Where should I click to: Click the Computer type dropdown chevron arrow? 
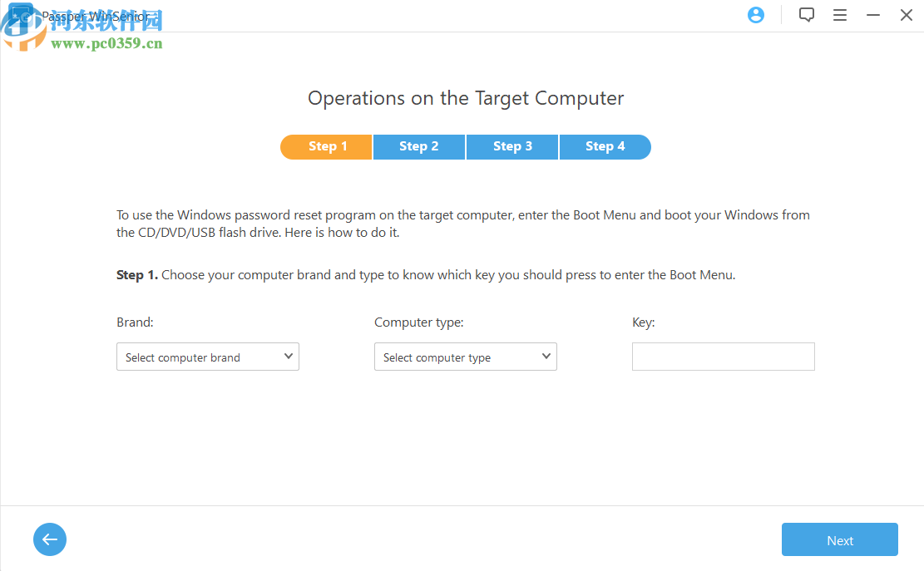click(x=546, y=357)
